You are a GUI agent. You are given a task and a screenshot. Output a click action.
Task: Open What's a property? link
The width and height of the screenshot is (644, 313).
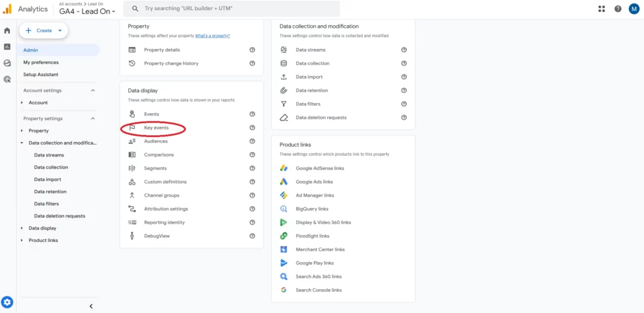tap(213, 36)
